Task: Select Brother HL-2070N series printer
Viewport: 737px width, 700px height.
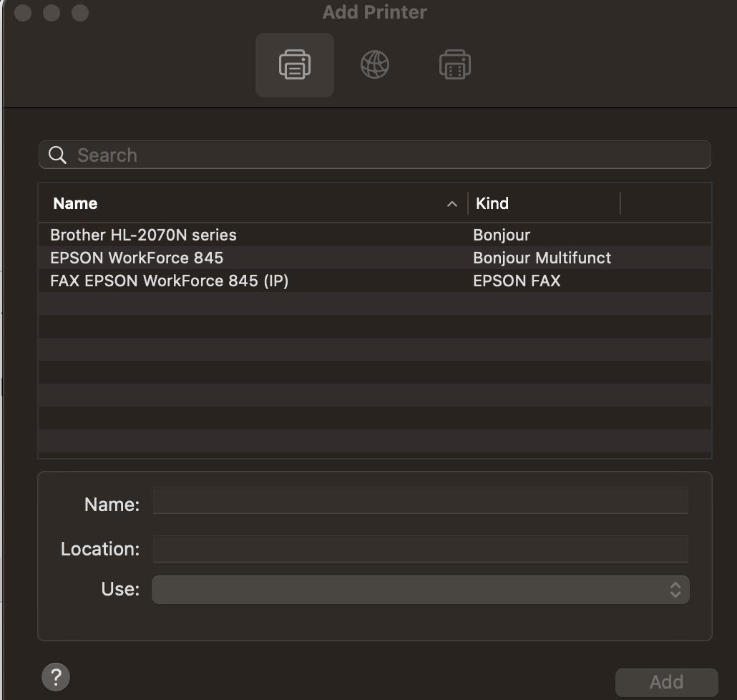Action: pyautogui.click(x=375, y=235)
